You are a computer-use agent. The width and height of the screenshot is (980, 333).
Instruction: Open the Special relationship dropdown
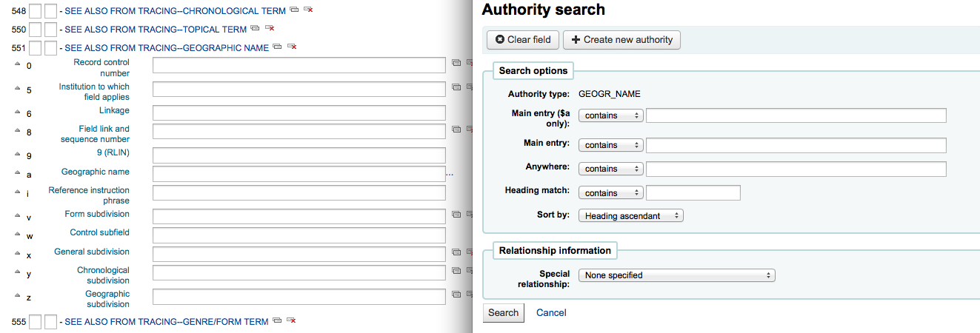(x=677, y=275)
